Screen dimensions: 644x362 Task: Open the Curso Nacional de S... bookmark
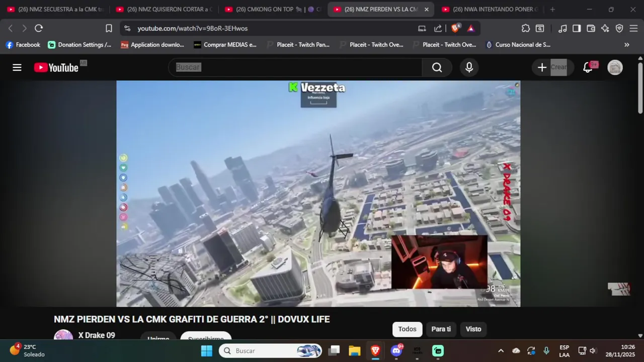pyautogui.click(x=518, y=45)
